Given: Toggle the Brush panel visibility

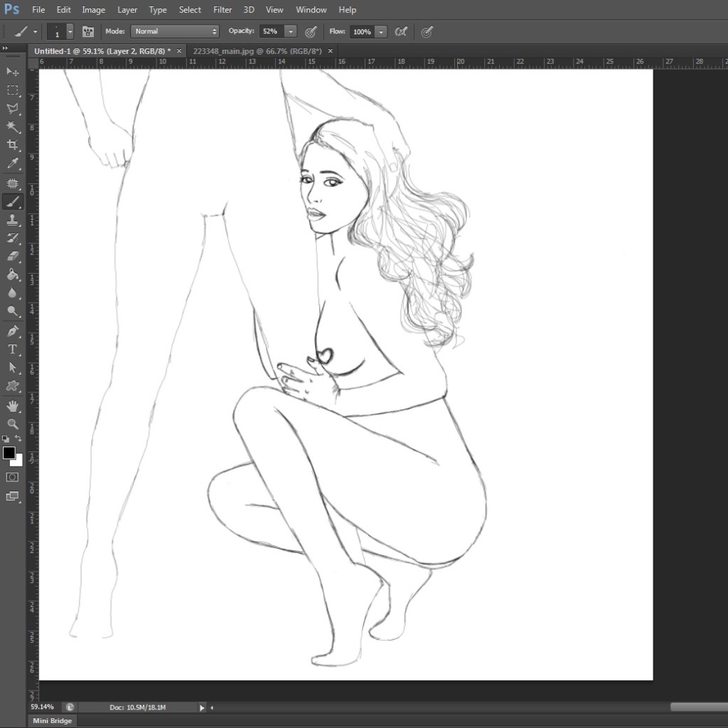Looking at the screenshot, I should tap(87, 31).
